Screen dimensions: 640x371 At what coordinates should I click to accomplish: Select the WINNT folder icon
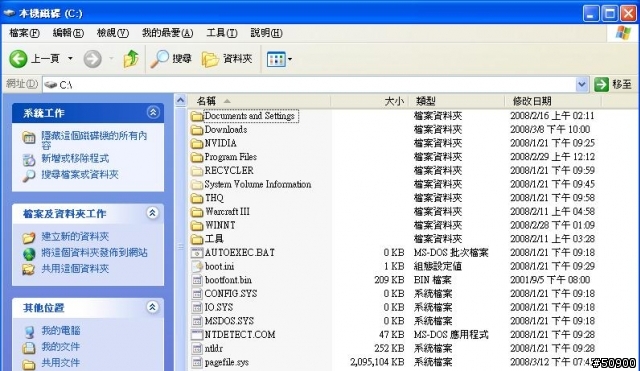[x=197, y=225]
